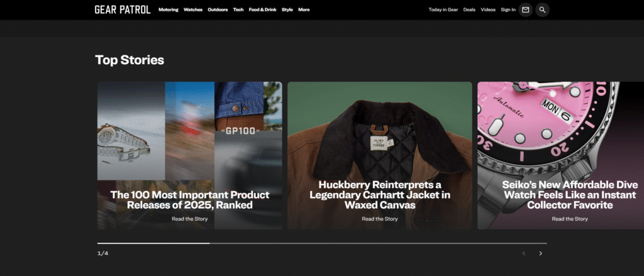Select Outdoors in the navigation bar

pyautogui.click(x=218, y=10)
